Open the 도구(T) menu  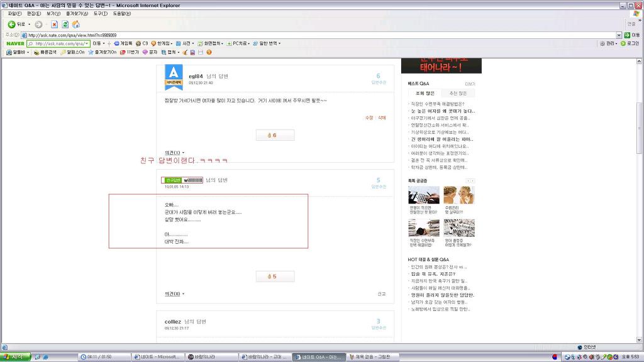[x=100, y=14]
